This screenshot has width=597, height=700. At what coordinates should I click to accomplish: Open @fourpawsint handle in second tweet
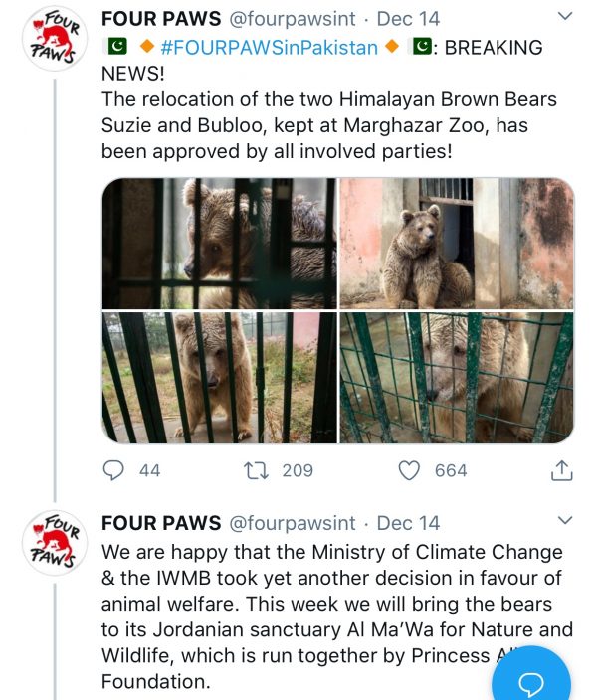(292, 523)
